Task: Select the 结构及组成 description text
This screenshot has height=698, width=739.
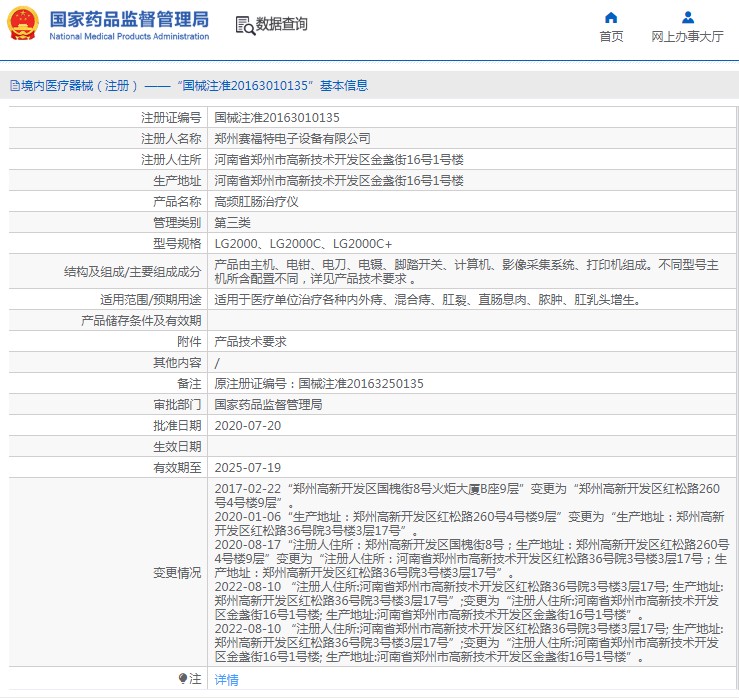Action: 467,271
